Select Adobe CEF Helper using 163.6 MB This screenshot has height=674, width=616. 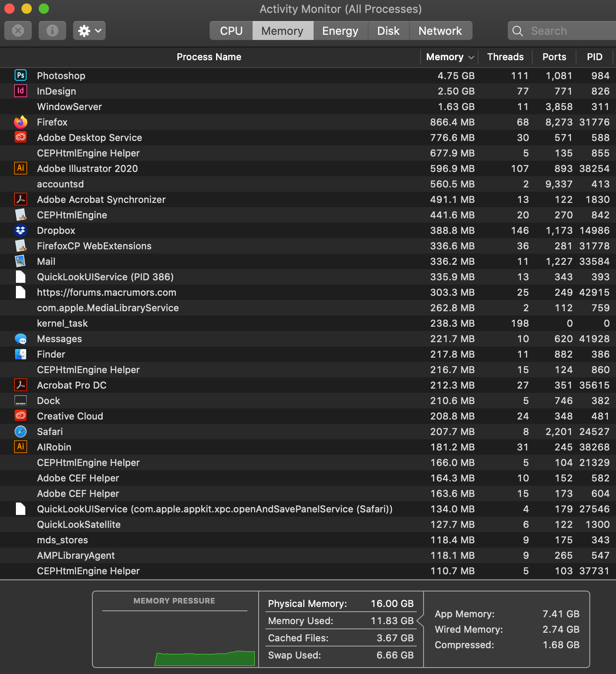308,493
